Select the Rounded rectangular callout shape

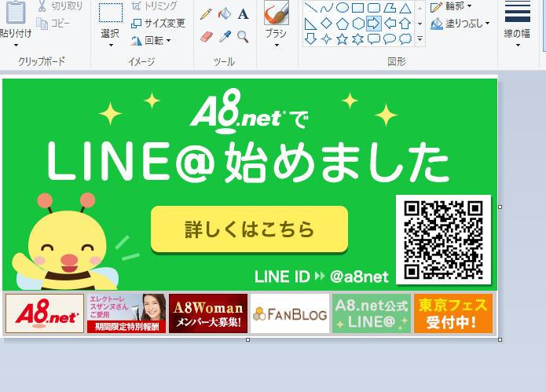(374, 38)
